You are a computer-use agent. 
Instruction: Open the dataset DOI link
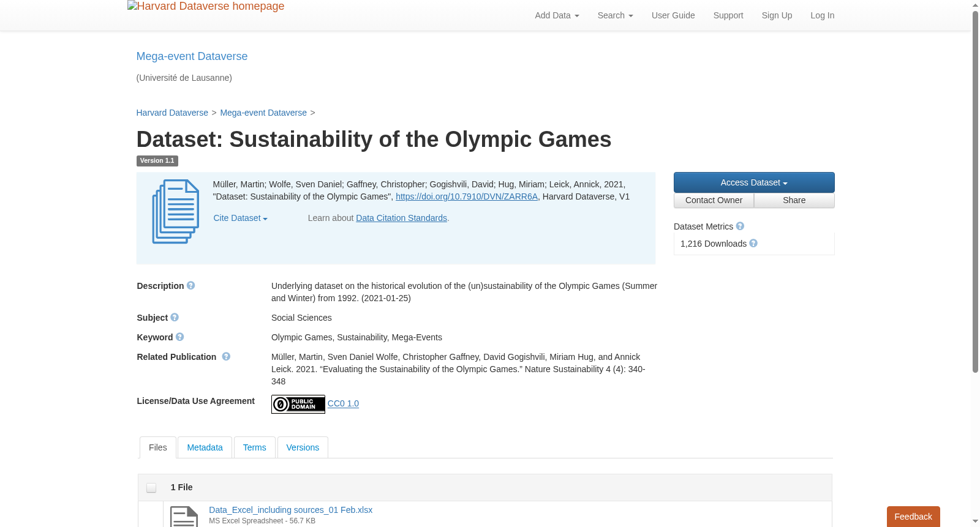(467, 196)
